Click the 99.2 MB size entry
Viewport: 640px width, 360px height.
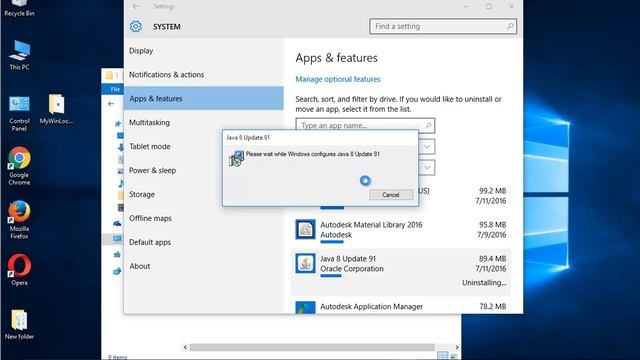coord(492,191)
